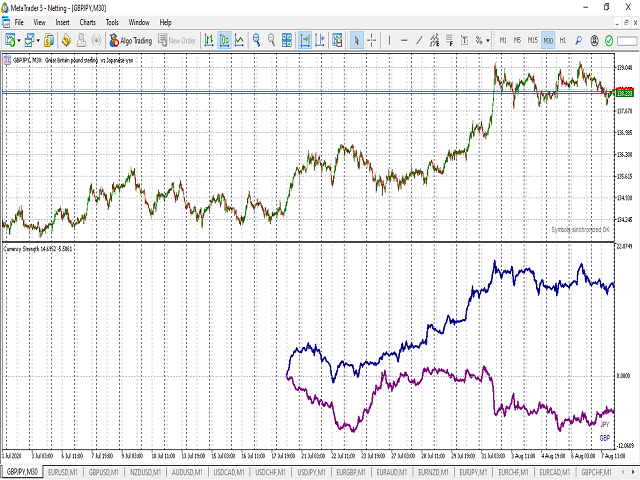640x480 pixels.
Task: Expand the new chart dropdown arrow
Action: pyautogui.click(x=21, y=41)
